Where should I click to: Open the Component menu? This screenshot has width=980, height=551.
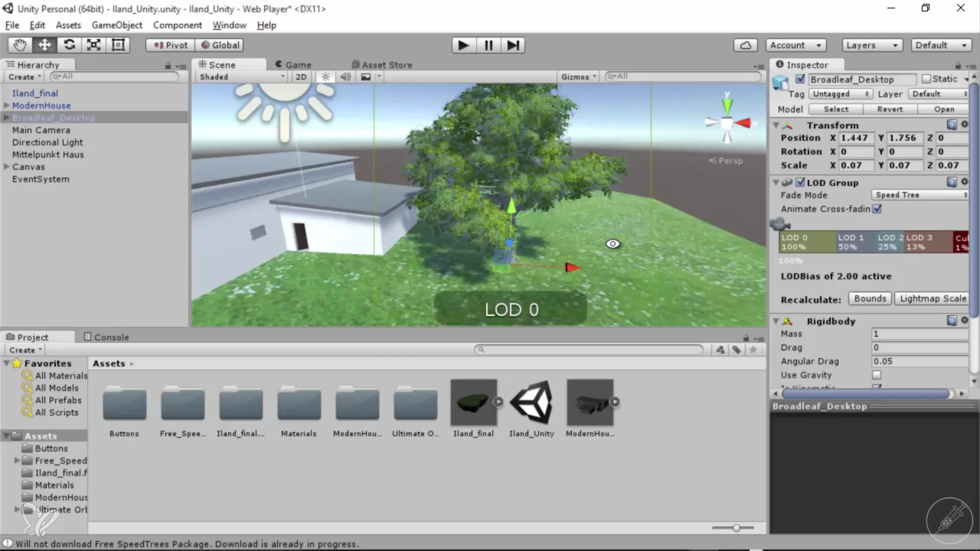pos(177,25)
